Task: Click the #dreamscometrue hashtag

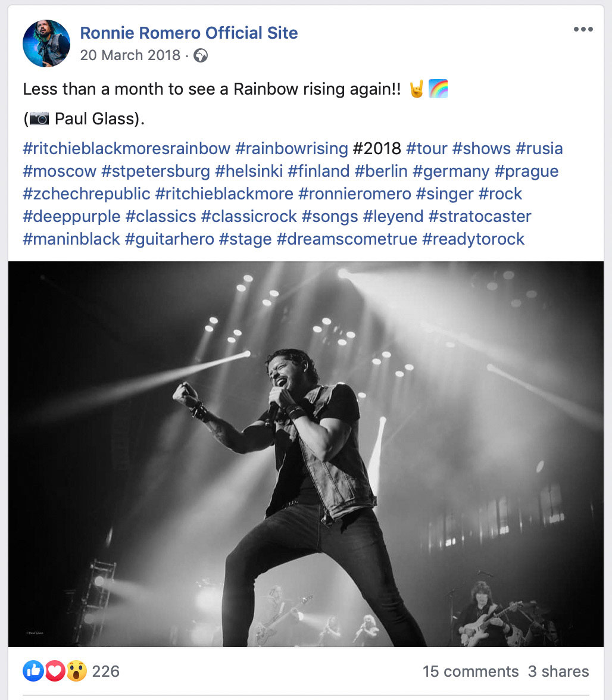Action: tap(346, 239)
